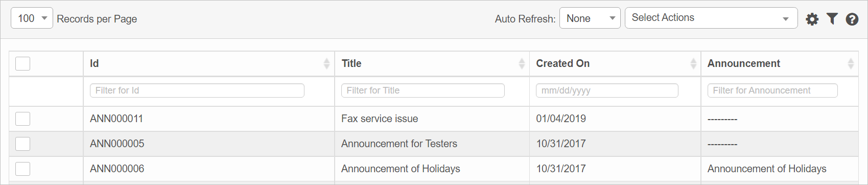The width and height of the screenshot is (868, 185).
Task: Check the box for ANN000005
Action: click(x=23, y=144)
